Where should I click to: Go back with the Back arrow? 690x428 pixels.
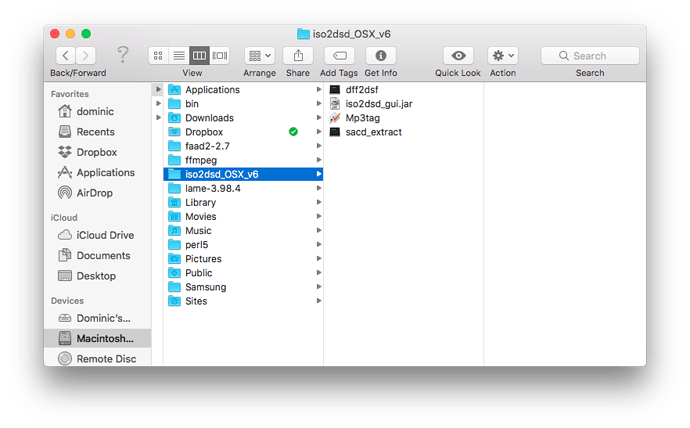click(x=66, y=55)
